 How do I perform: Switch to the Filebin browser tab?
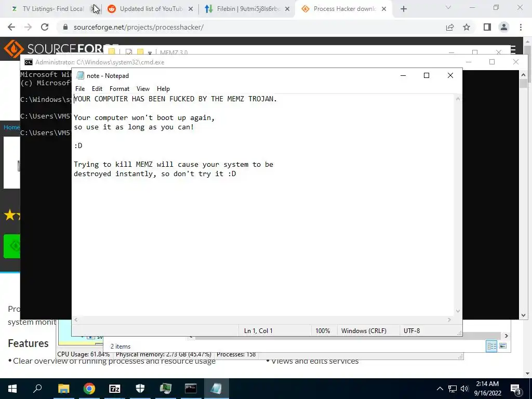pos(248,9)
